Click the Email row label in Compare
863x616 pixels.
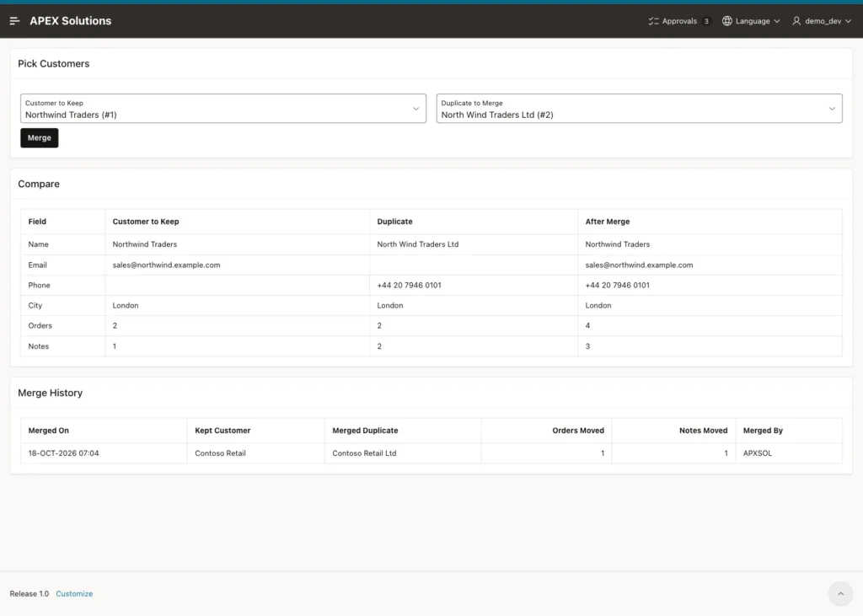click(x=37, y=265)
